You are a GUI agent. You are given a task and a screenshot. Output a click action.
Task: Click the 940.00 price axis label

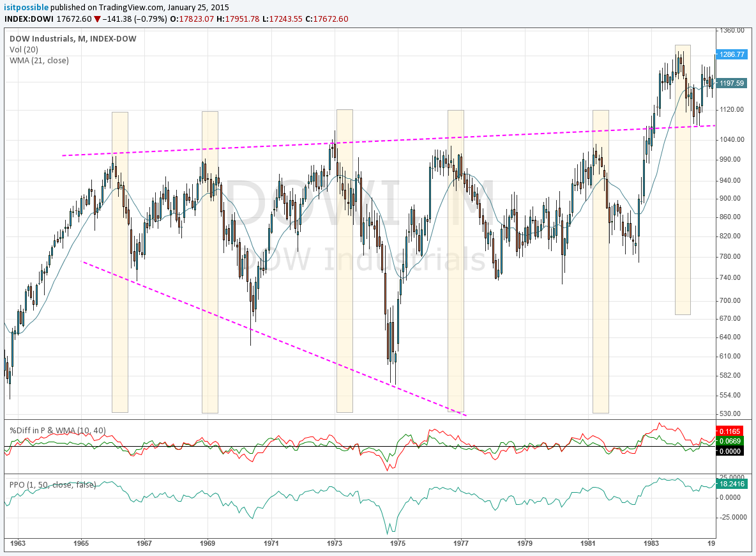click(x=730, y=180)
